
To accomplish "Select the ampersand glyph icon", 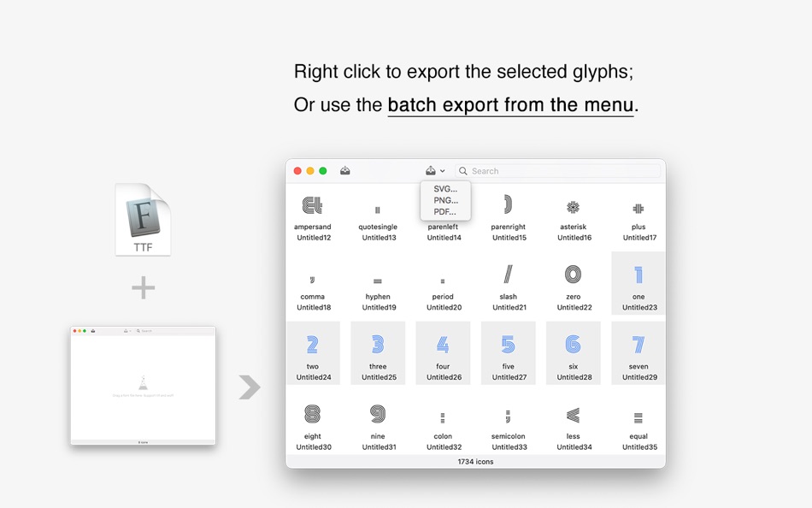I will click(x=312, y=205).
